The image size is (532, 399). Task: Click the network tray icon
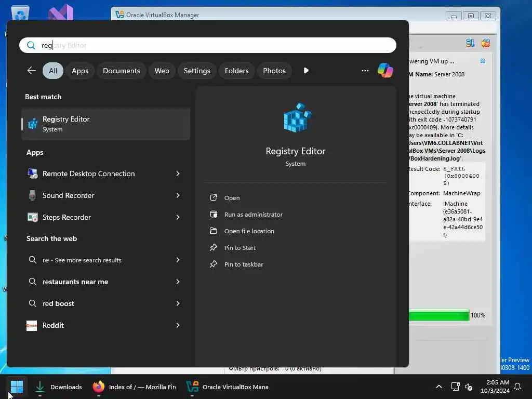pos(455,387)
